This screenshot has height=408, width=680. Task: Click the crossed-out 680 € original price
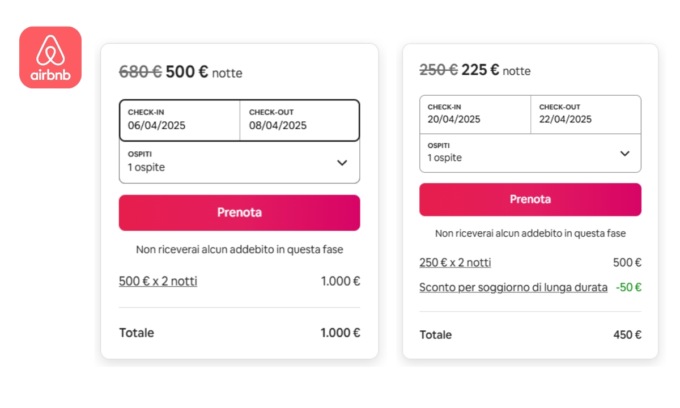pyautogui.click(x=140, y=72)
